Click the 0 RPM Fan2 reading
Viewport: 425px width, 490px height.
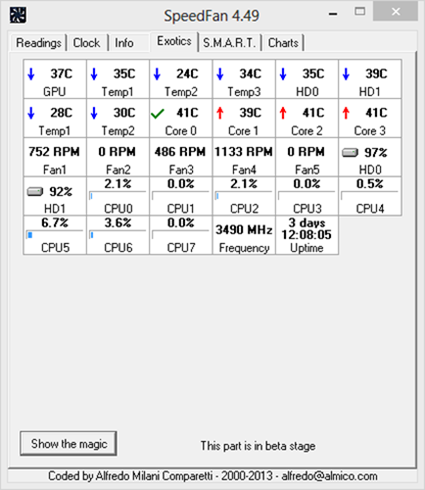tap(117, 152)
